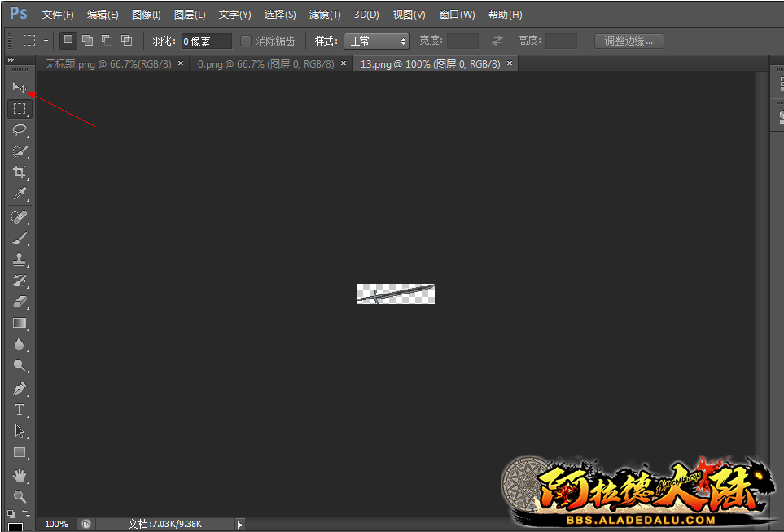Screen dimensions: 784x532
Task: Select the Lasso tool
Action: pyautogui.click(x=20, y=129)
